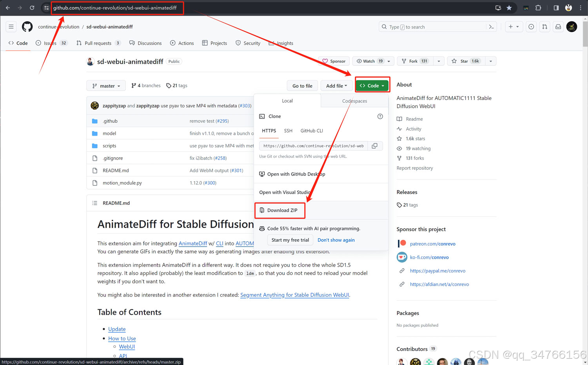Expand the master branch dropdown
The width and height of the screenshot is (588, 365).
click(106, 86)
